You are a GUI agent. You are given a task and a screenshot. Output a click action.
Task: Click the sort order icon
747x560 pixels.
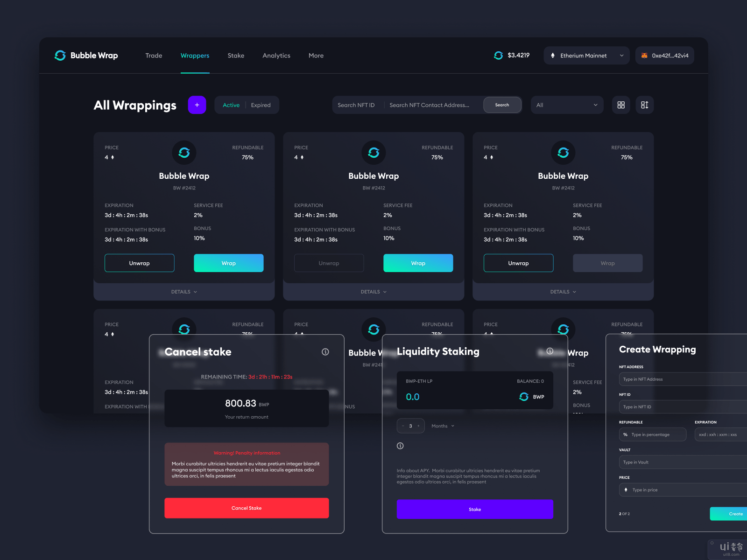coord(644,105)
